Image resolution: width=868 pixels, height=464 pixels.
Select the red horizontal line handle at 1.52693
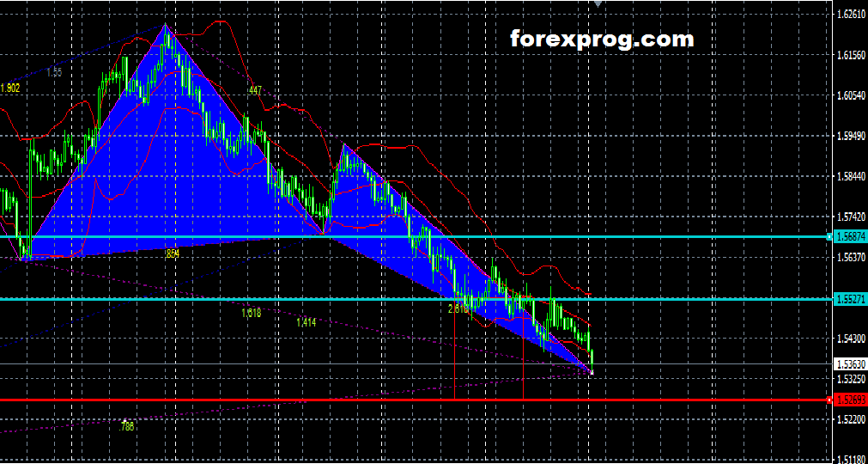click(x=829, y=400)
